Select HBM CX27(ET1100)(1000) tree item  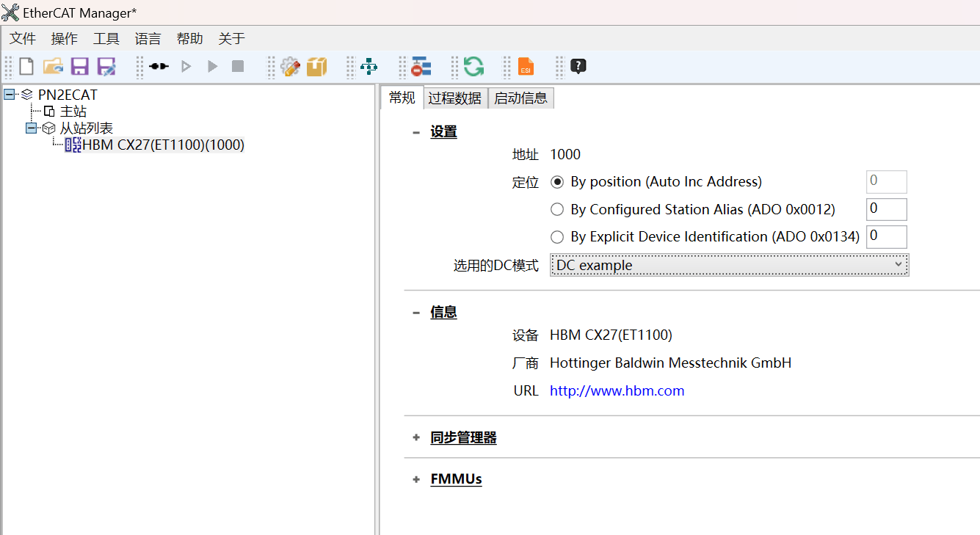point(164,145)
